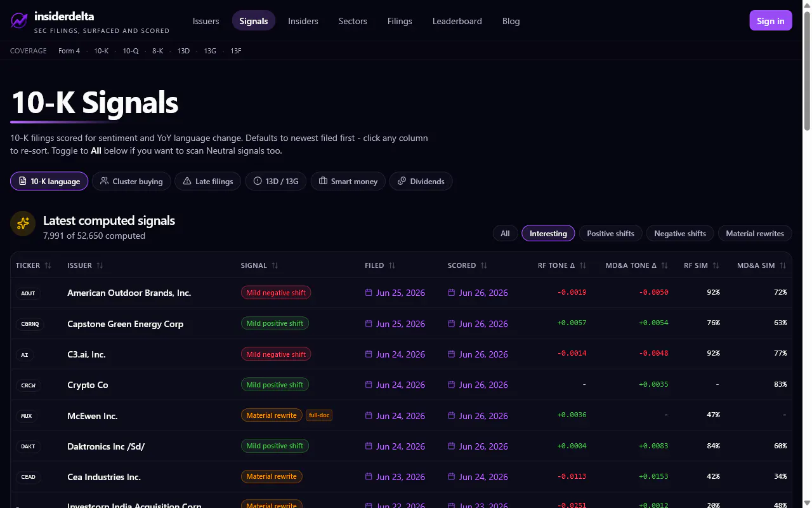Screen dimensions: 812x508
Task: Click the calendar icon next to filed Jun 25, 2026 for AOUT
Action: tap(369, 293)
